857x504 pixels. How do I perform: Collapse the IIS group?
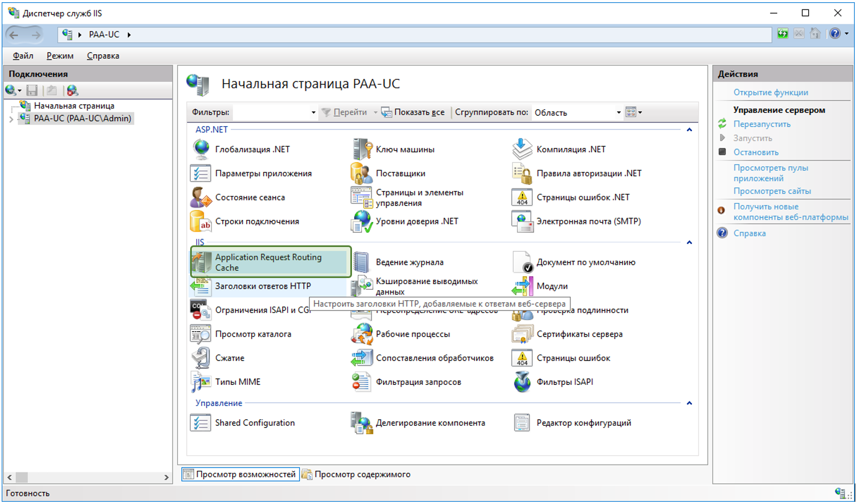point(690,243)
